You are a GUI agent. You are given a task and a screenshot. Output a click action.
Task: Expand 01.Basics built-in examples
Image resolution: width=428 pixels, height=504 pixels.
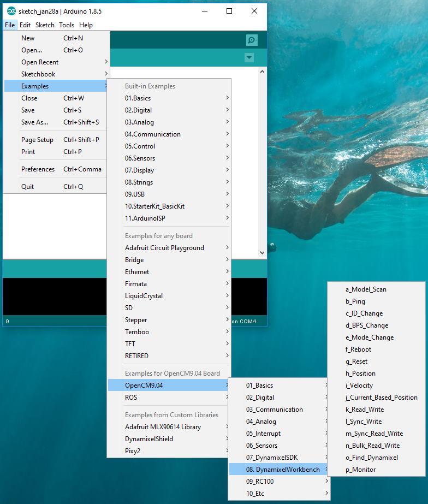pos(138,98)
